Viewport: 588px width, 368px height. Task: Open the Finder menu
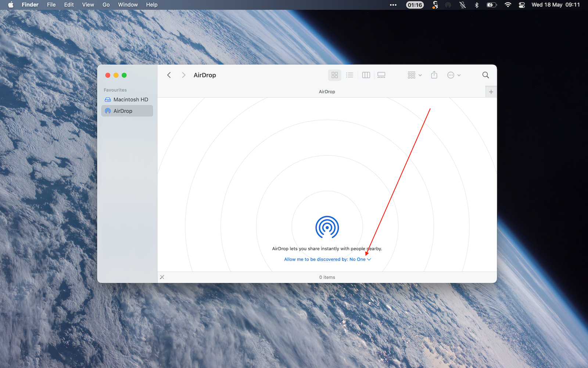coord(30,5)
